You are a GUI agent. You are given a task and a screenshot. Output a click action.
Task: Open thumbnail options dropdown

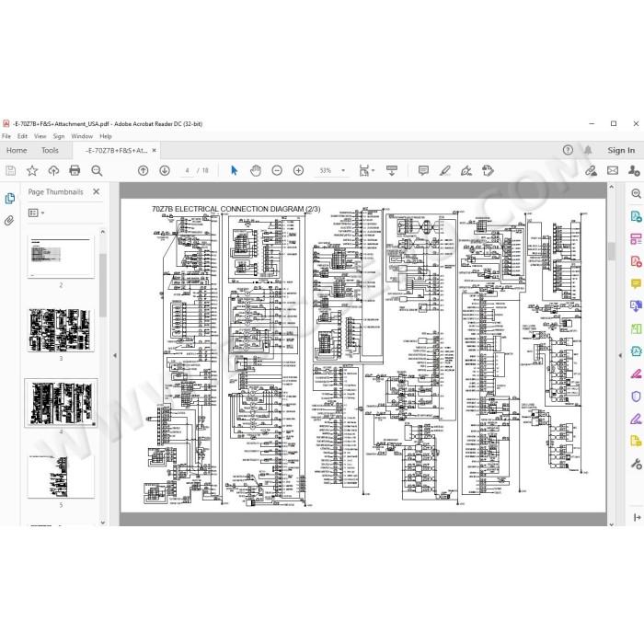click(x=36, y=213)
